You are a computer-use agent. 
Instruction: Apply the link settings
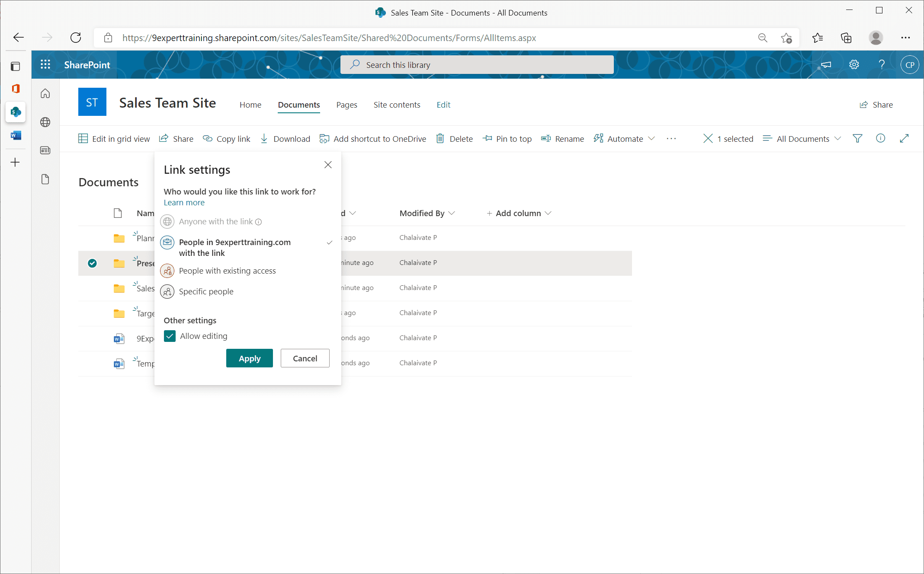coord(249,358)
